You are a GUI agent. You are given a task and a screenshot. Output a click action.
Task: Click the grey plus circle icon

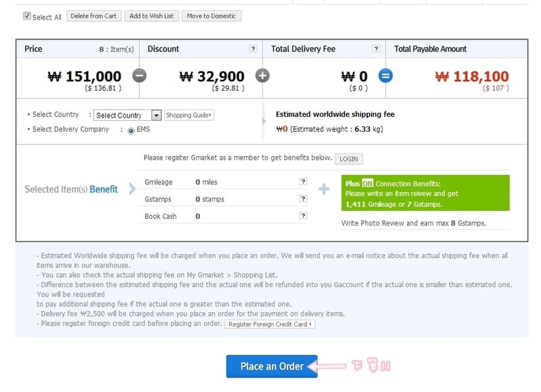click(262, 76)
